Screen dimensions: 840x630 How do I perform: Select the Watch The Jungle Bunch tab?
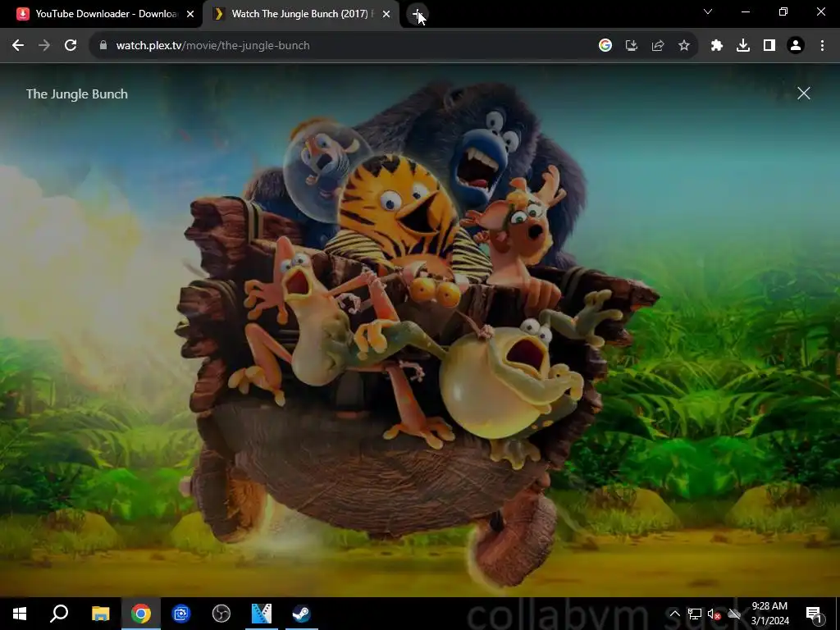[301, 14]
